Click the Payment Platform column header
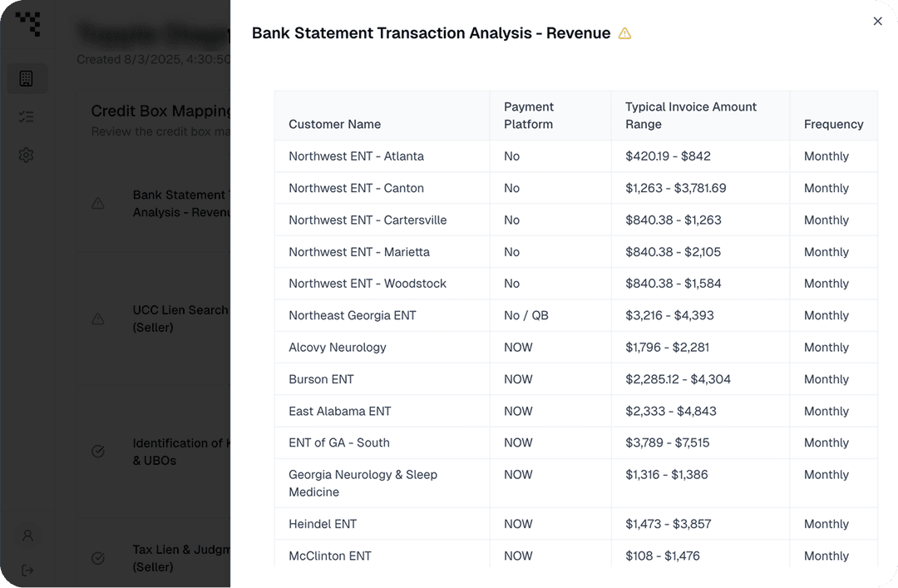Screen dimensions: 898x588 (529, 116)
